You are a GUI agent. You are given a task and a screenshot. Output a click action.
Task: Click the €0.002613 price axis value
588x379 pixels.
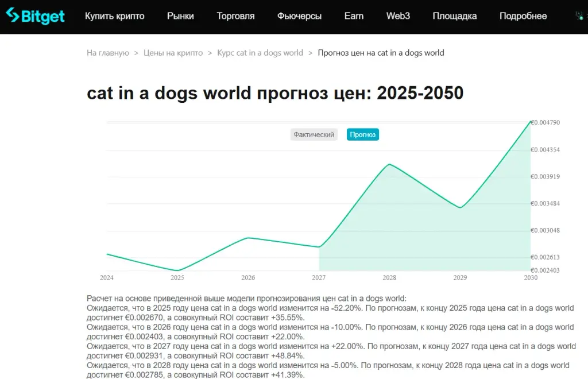[546, 257]
